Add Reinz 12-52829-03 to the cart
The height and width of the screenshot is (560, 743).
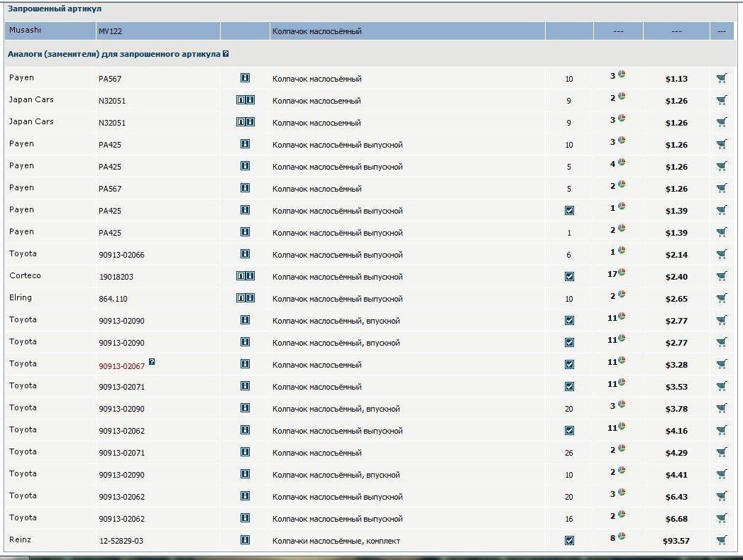pyautogui.click(x=722, y=540)
